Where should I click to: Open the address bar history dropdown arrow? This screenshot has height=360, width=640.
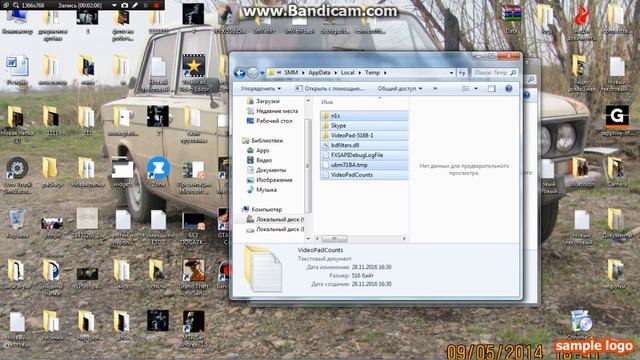(451, 73)
